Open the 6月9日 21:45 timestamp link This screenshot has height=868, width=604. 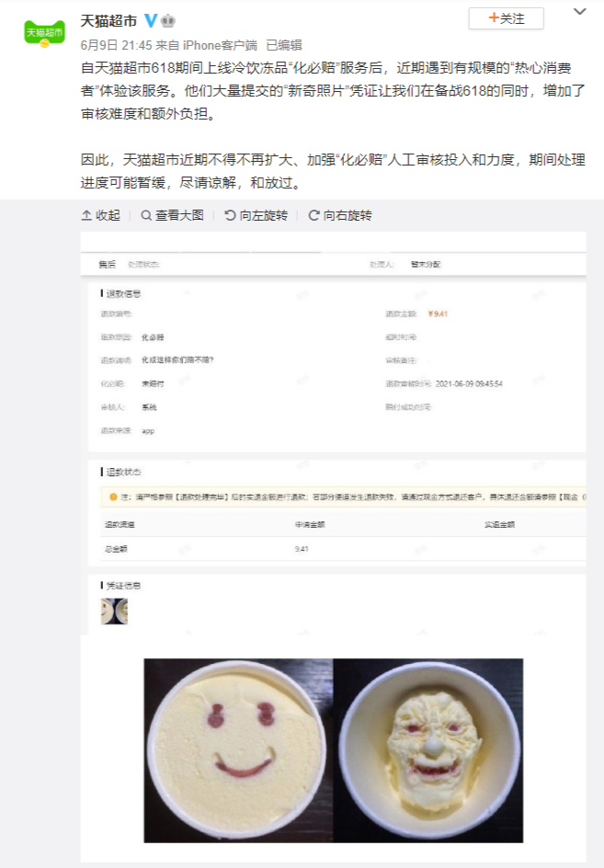coord(116,45)
